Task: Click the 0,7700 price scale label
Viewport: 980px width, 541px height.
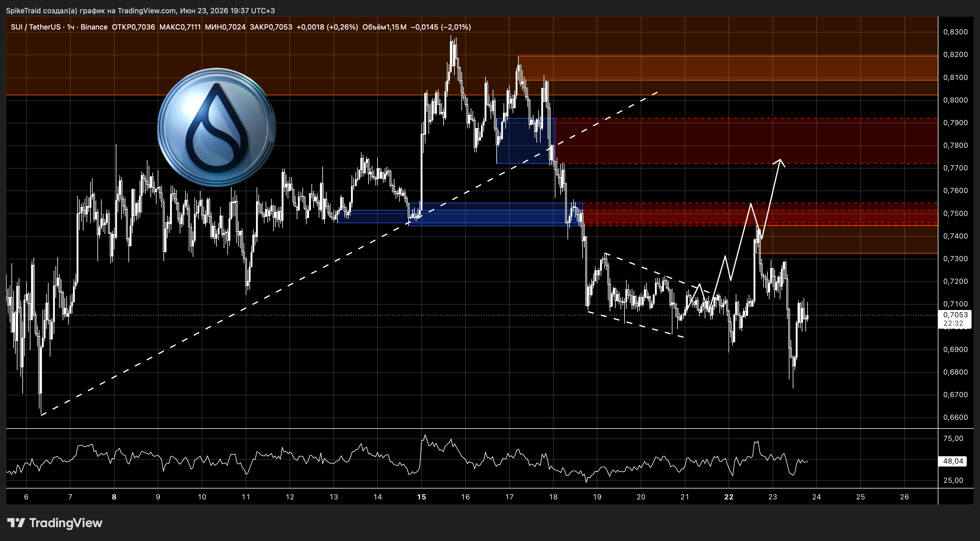Action: tap(956, 168)
